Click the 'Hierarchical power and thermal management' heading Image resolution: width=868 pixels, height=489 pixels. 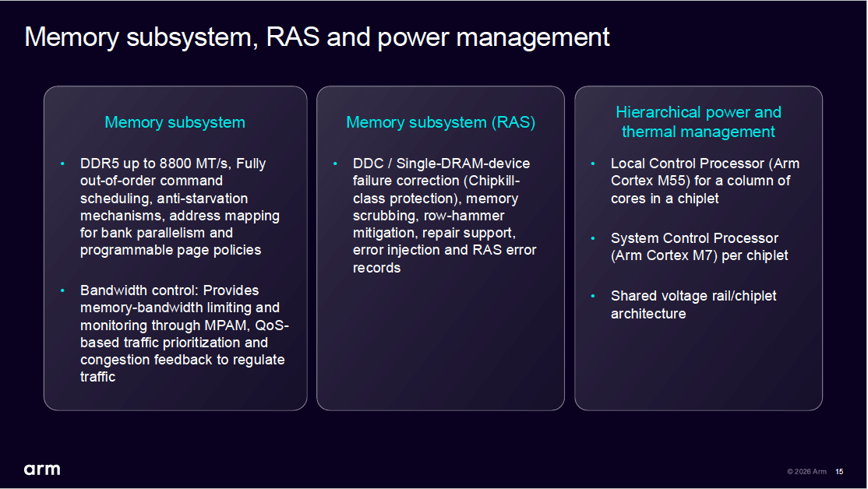tap(699, 121)
